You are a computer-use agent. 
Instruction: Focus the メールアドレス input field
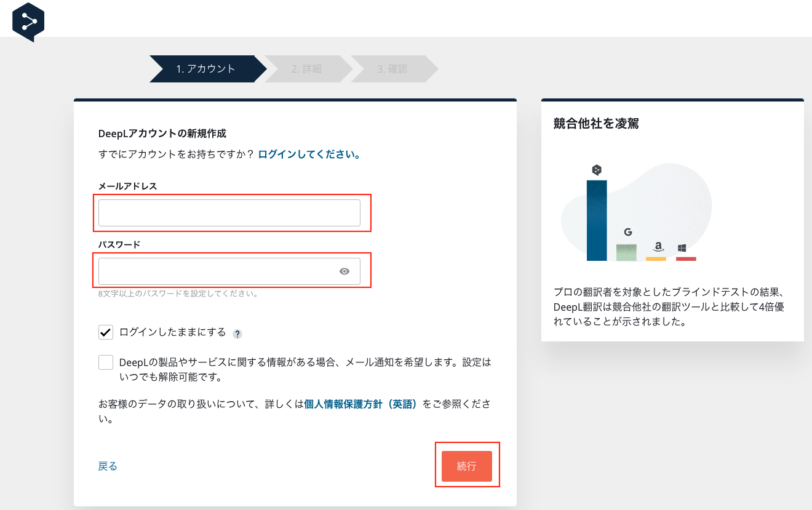pos(229,213)
